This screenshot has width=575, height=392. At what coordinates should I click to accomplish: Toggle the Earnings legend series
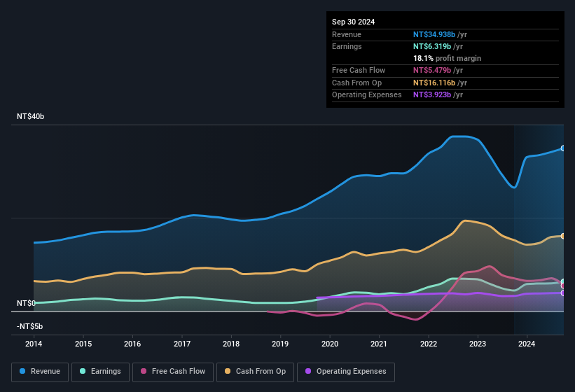tap(100, 372)
